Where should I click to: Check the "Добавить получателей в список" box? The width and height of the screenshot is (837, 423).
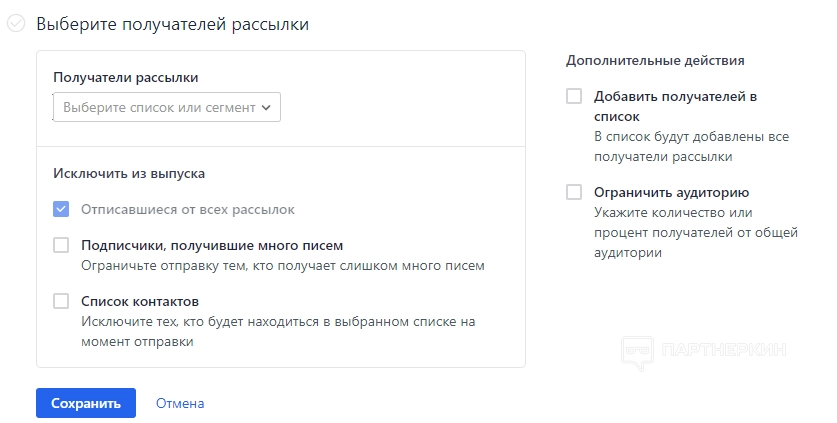pos(574,96)
